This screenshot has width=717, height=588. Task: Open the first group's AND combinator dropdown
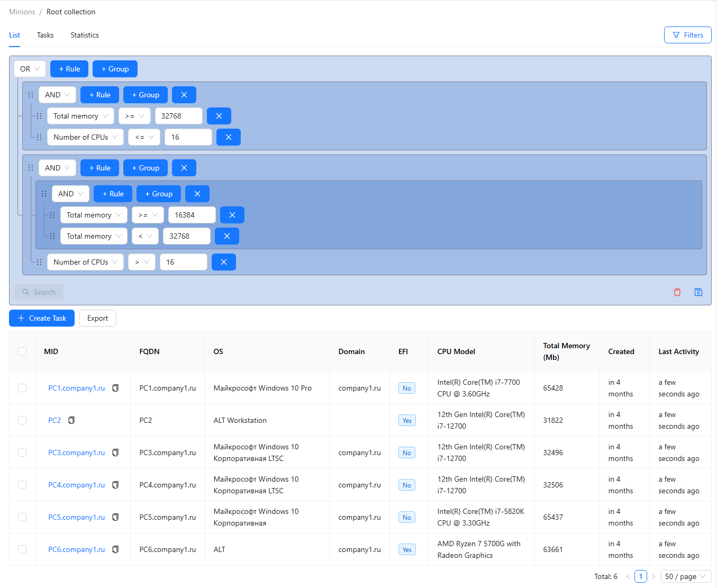tap(57, 95)
